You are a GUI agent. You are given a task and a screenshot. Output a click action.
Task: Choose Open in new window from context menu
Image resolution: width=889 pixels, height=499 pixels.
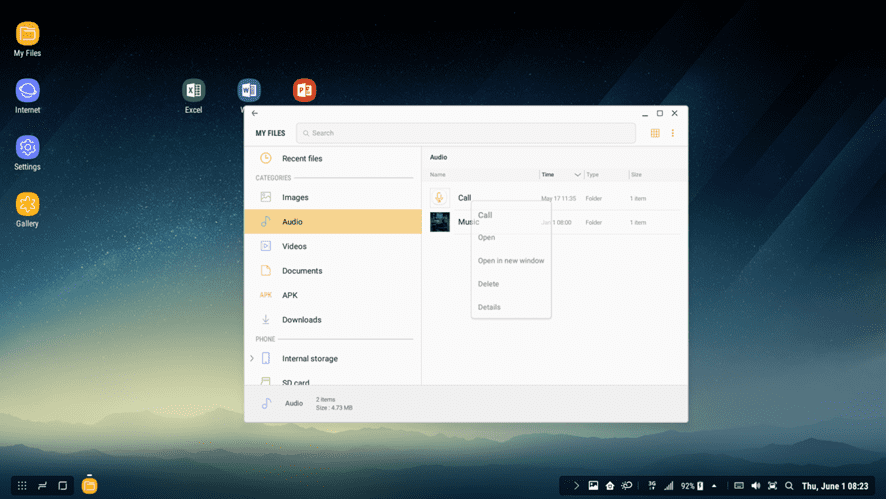511,261
